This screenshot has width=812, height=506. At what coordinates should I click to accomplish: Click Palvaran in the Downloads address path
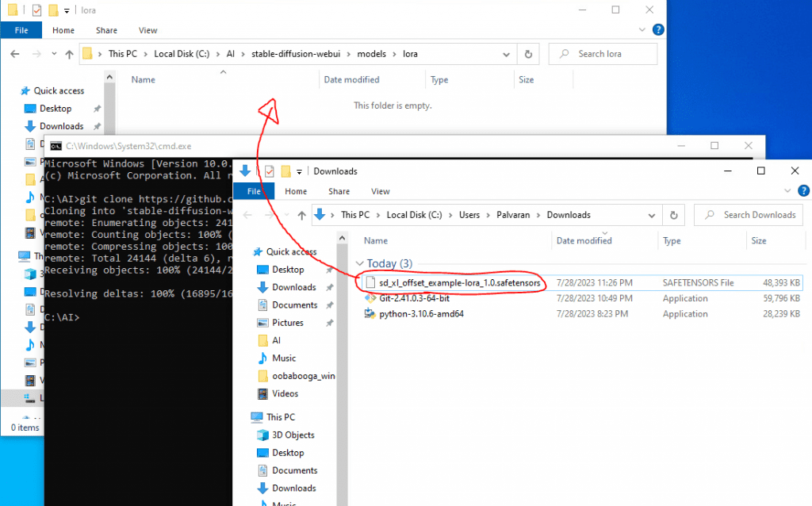513,215
